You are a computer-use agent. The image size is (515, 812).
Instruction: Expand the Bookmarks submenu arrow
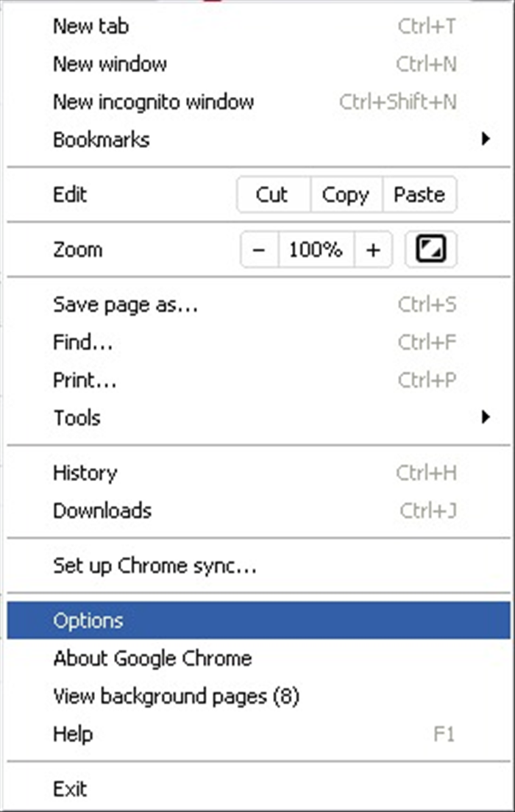point(486,139)
